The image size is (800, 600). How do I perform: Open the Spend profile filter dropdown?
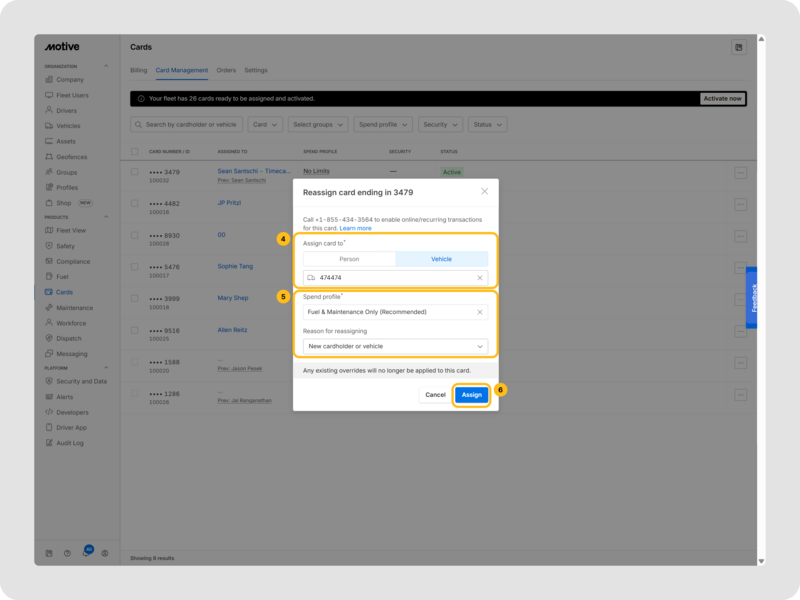click(x=382, y=125)
